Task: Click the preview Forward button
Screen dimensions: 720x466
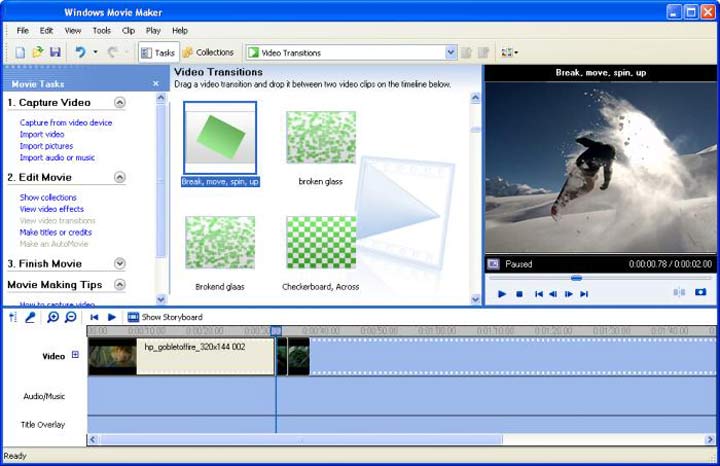Action: coord(584,294)
